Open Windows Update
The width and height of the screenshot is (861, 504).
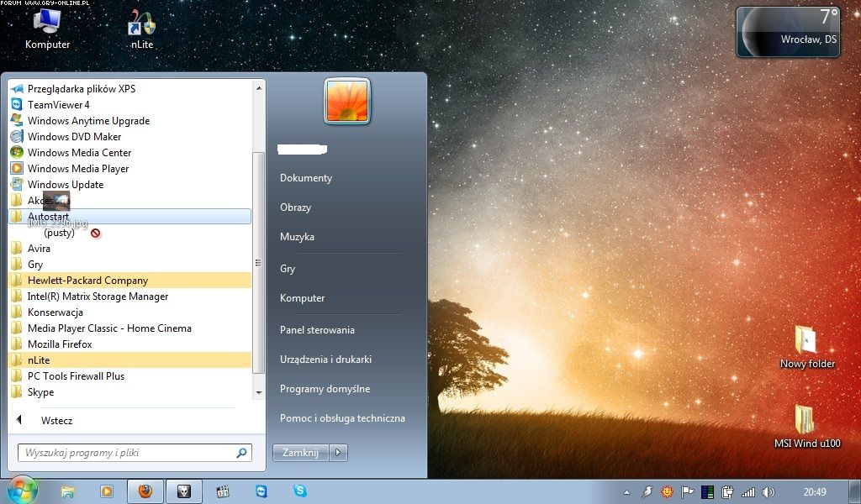coord(130,184)
